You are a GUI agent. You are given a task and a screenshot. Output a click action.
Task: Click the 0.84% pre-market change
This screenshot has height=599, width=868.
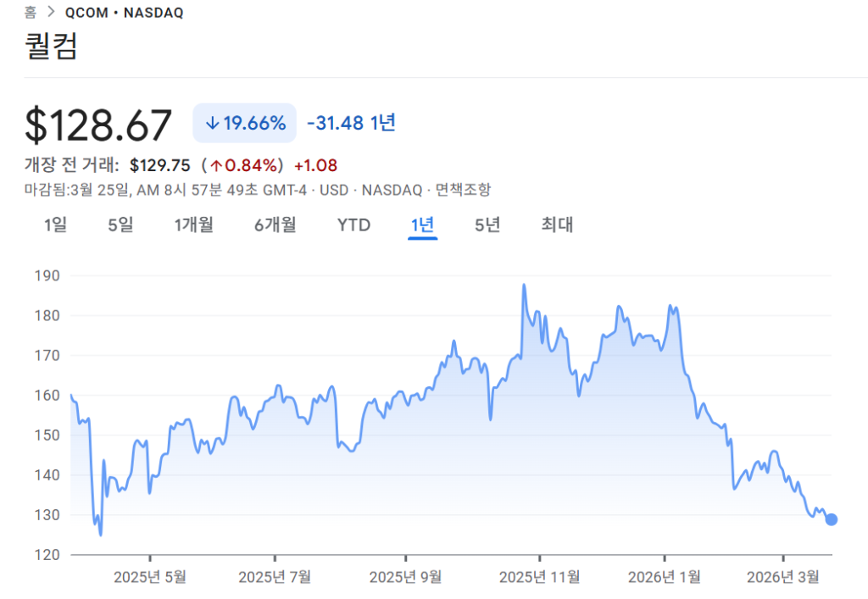point(243,165)
